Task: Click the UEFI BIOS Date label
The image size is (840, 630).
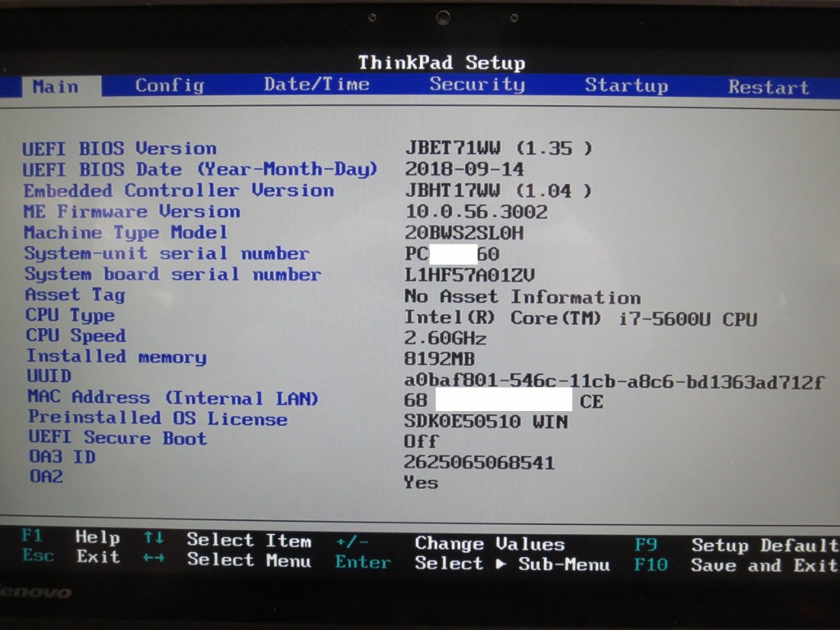Action: pyautogui.click(x=200, y=169)
